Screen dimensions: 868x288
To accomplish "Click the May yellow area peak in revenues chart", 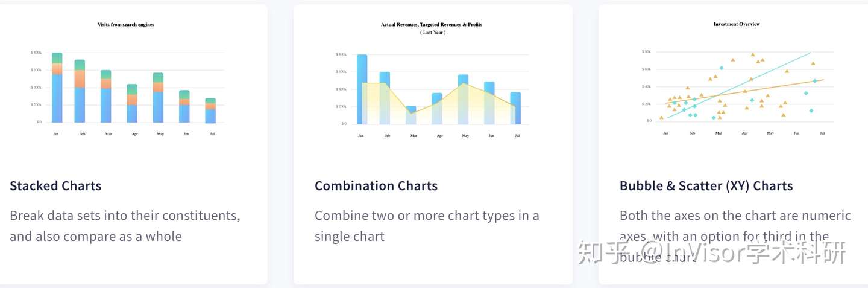I will tap(462, 85).
